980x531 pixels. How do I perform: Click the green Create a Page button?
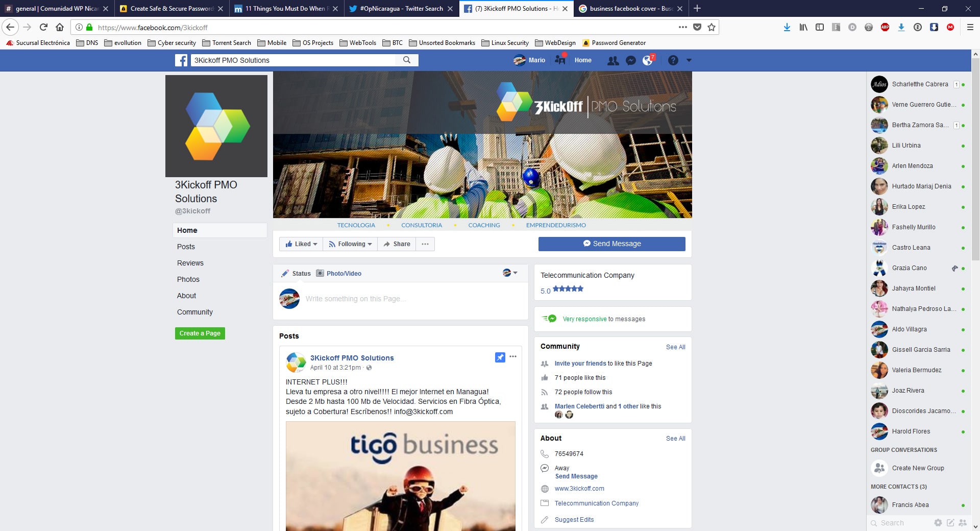[200, 333]
